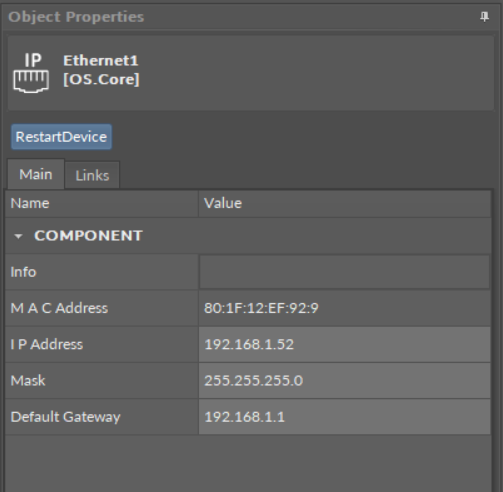This screenshot has height=492, width=503.
Task: Click the Ethernet IP port icon
Action: point(31,73)
